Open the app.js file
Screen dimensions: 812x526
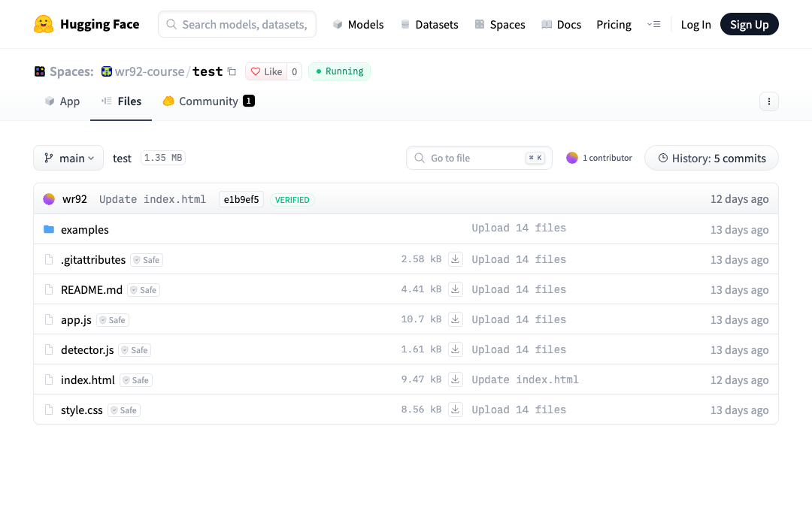click(x=76, y=319)
